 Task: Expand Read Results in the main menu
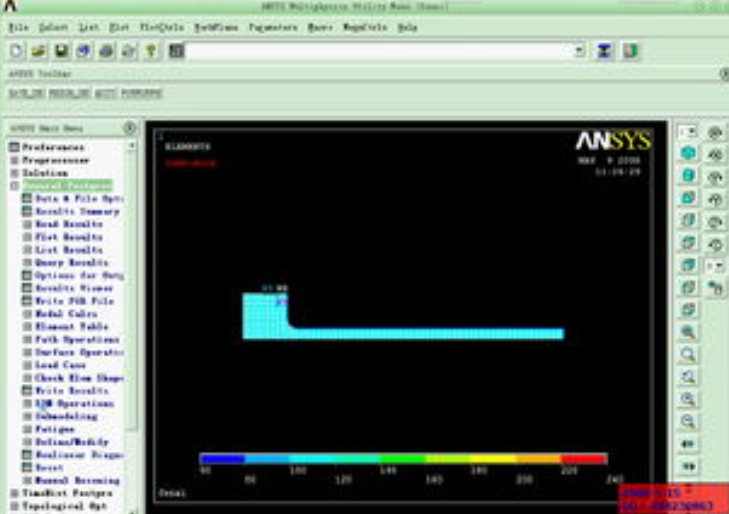point(27,224)
